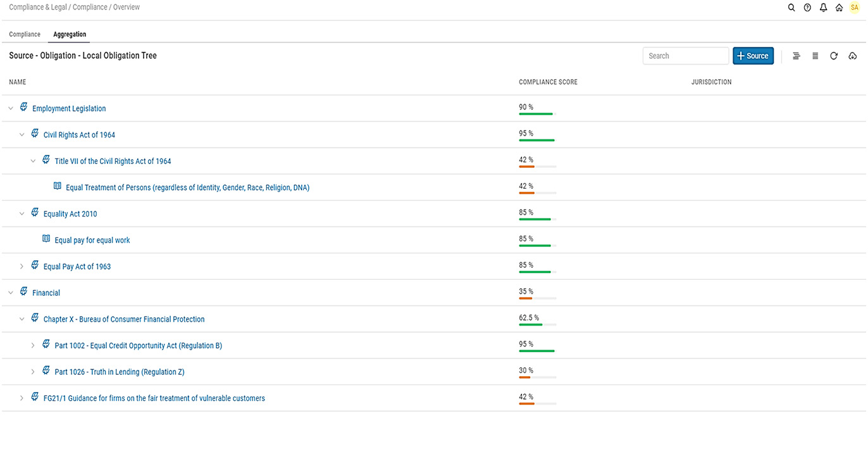The height and width of the screenshot is (449, 868).
Task: Click the 62.5 % score bar for Chapter X
Action: pos(538,324)
